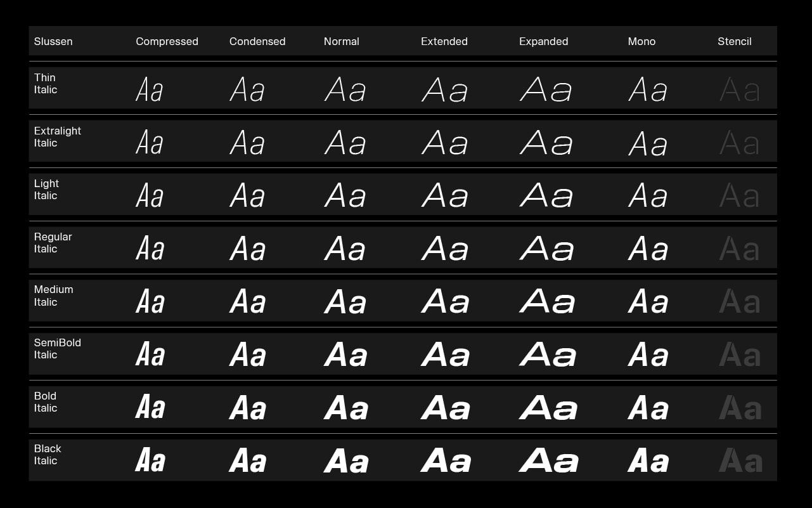
Task: Select the Condensed column header
Action: coord(257,41)
